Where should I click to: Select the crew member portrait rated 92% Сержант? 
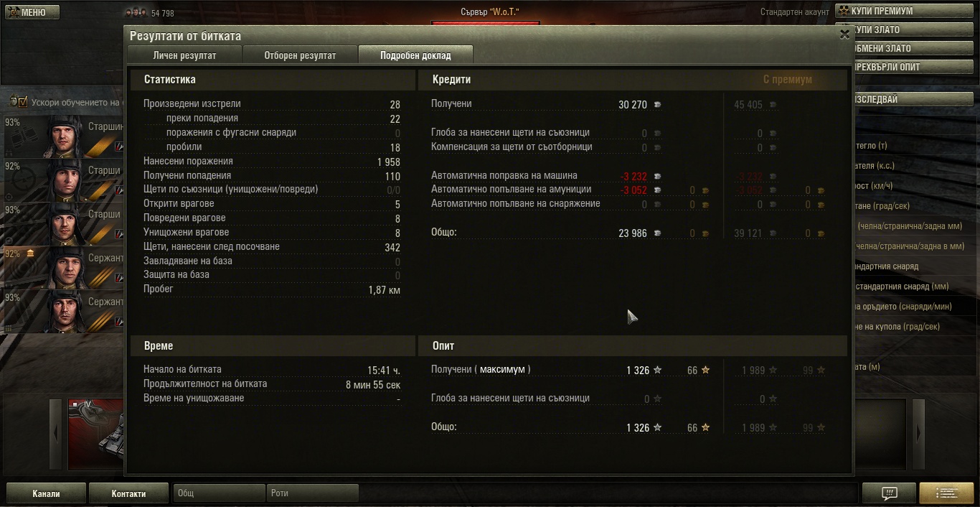(x=67, y=267)
